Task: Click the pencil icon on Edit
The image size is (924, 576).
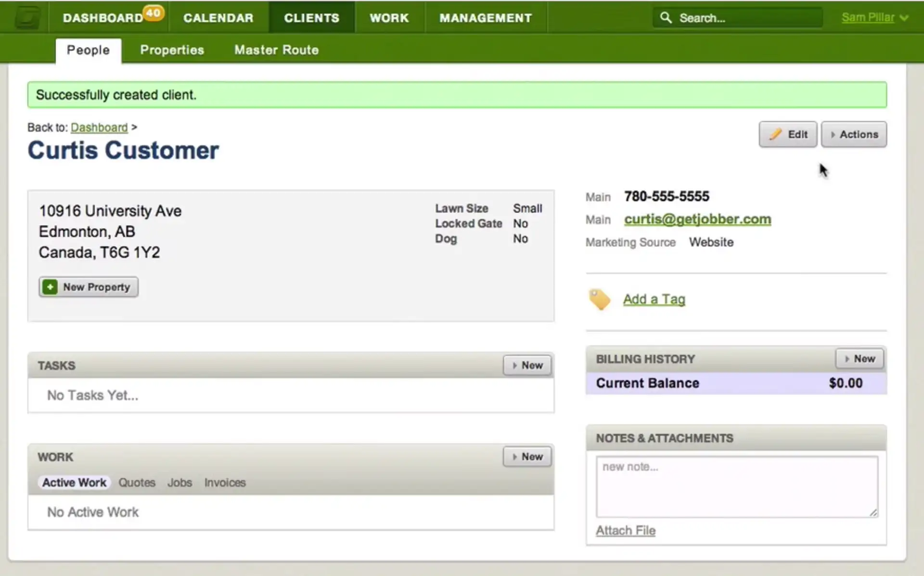Action: pos(775,134)
